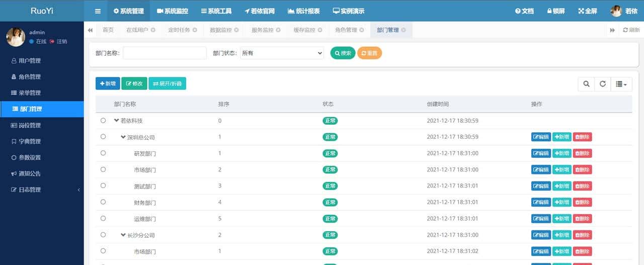Click the 锁屏 lock screen button
This screenshot has height=265, width=644.
click(556, 11)
